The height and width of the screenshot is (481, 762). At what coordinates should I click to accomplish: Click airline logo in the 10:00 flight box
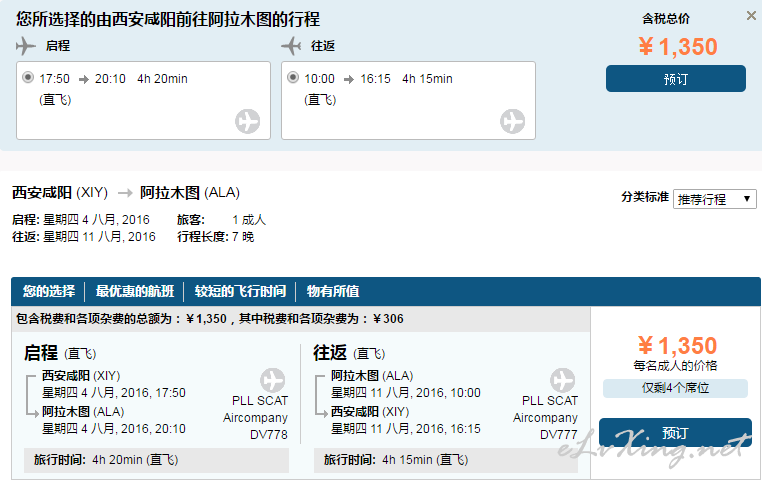point(513,121)
